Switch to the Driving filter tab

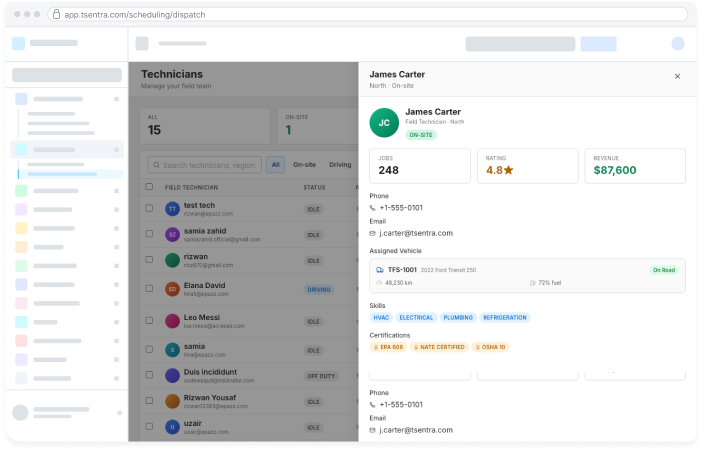340,165
